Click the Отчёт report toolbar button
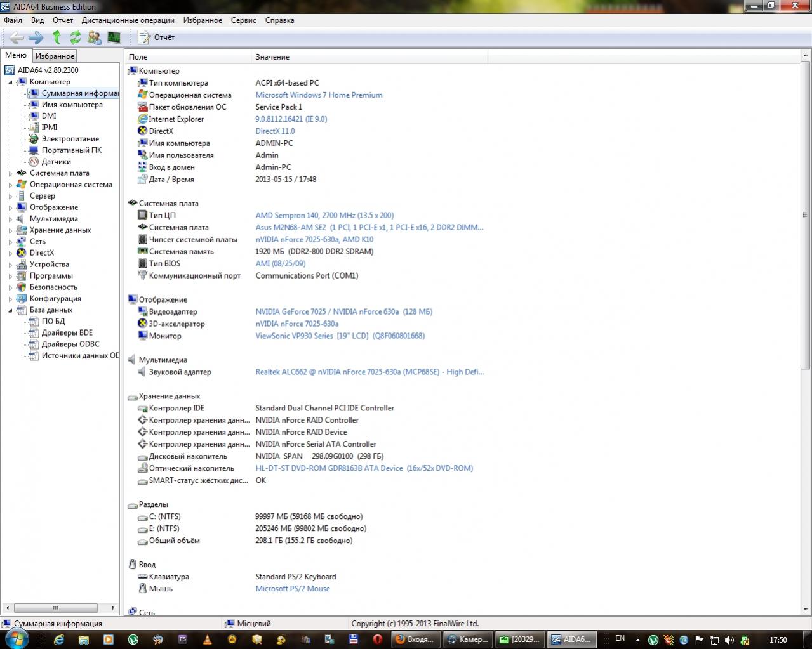The width and height of the screenshot is (812, 649). click(x=156, y=37)
